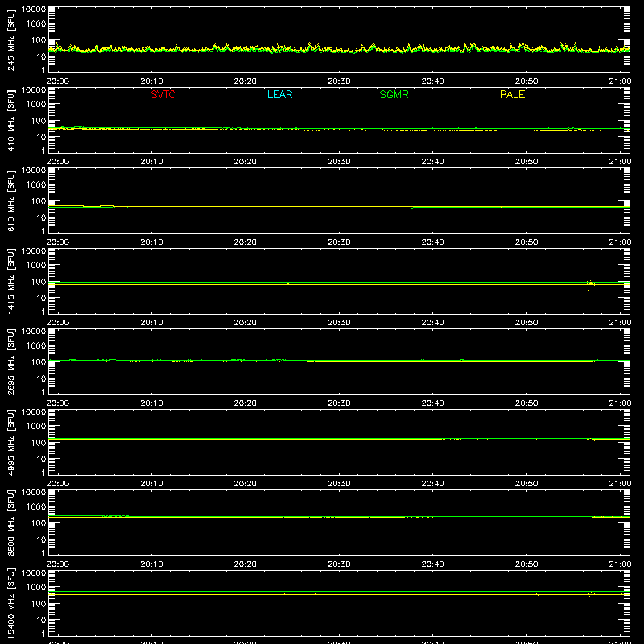644x644 pixels.
Task: Click the cyan LEAR station label
Action: click(x=279, y=94)
